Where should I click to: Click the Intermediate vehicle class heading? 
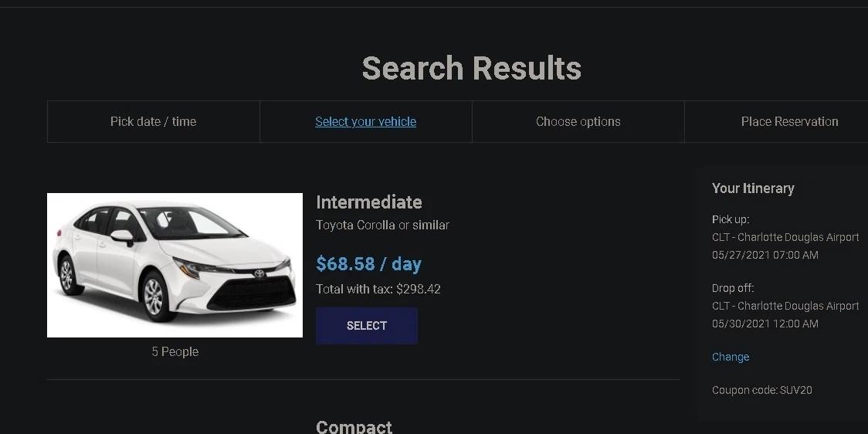[x=368, y=202]
